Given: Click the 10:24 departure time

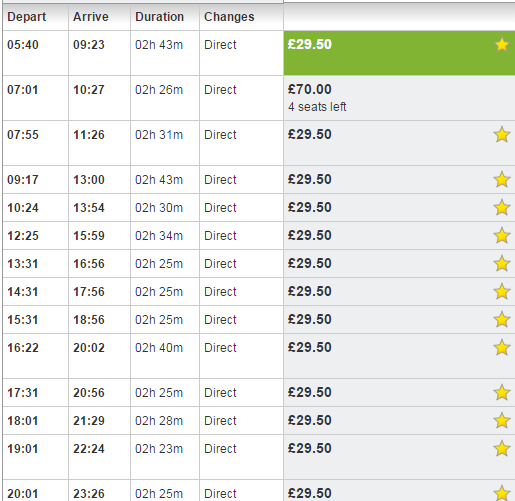Looking at the screenshot, I should [x=23, y=208].
